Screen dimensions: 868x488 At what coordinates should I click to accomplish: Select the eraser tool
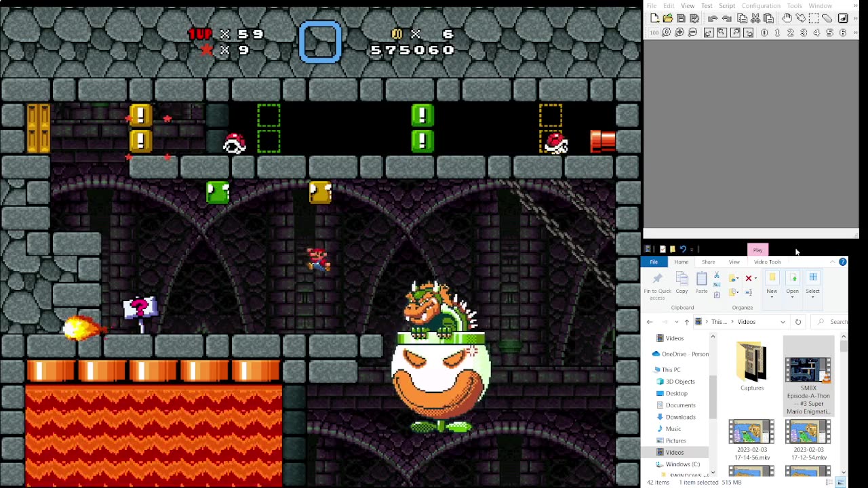[x=827, y=18]
